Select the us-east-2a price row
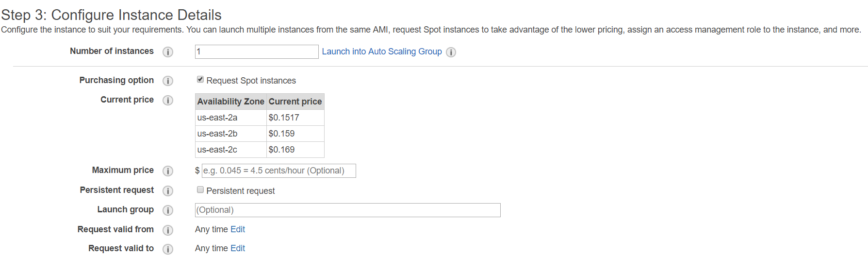The width and height of the screenshot is (868, 258). coord(260,118)
